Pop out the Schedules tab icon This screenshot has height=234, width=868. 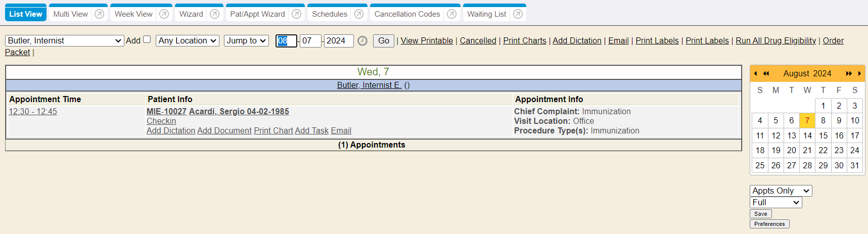tap(359, 14)
